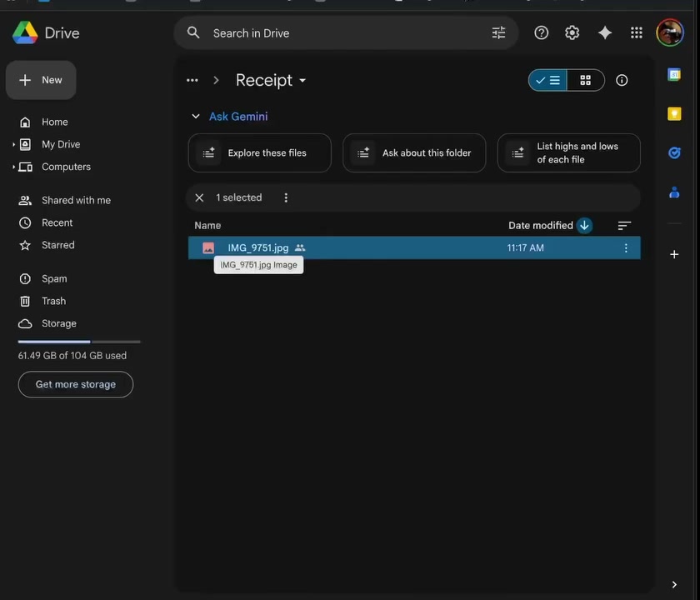The image size is (700, 600).
Task: Show advanced search filter options
Action: pyautogui.click(x=498, y=32)
